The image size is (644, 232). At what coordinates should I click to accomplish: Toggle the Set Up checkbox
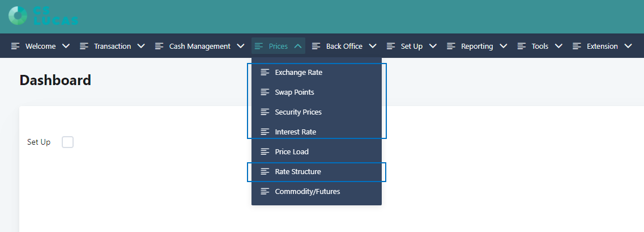67,142
